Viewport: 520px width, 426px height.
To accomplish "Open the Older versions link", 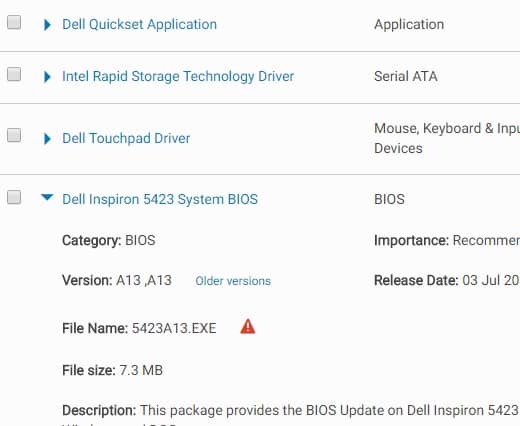I will [233, 281].
